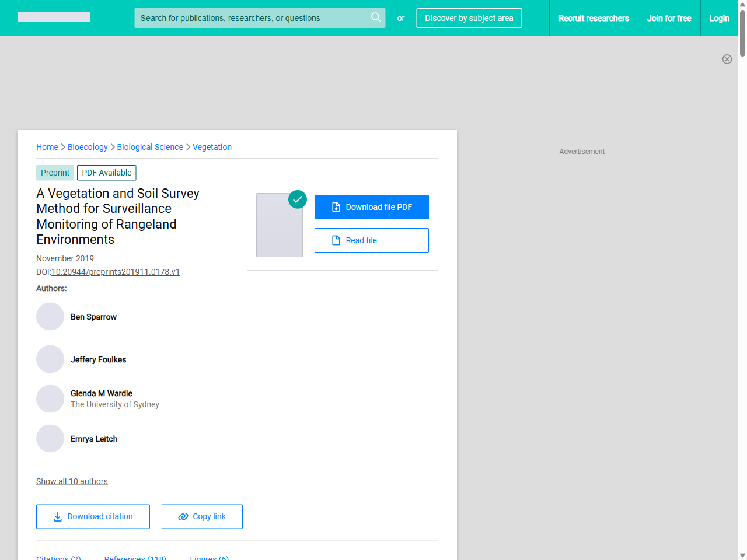The width and height of the screenshot is (747, 560).
Task: Click the Join for free button
Action: [x=669, y=18]
